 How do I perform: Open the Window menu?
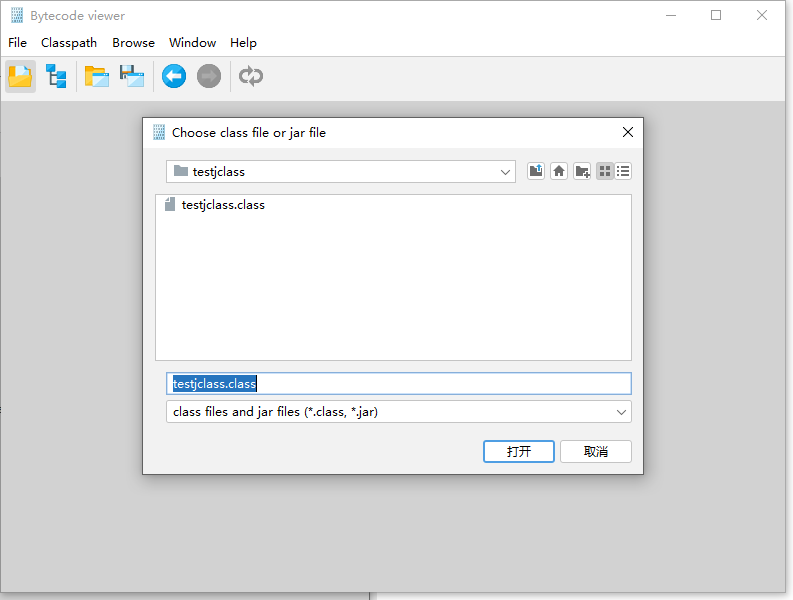click(x=192, y=42)
